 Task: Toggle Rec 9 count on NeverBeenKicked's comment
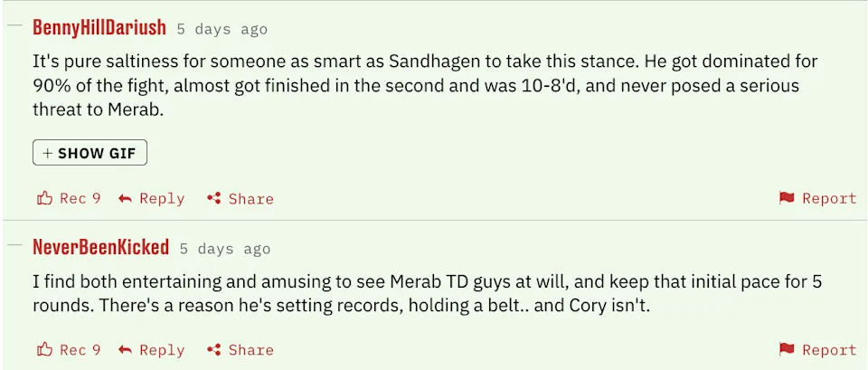point(80,350)
